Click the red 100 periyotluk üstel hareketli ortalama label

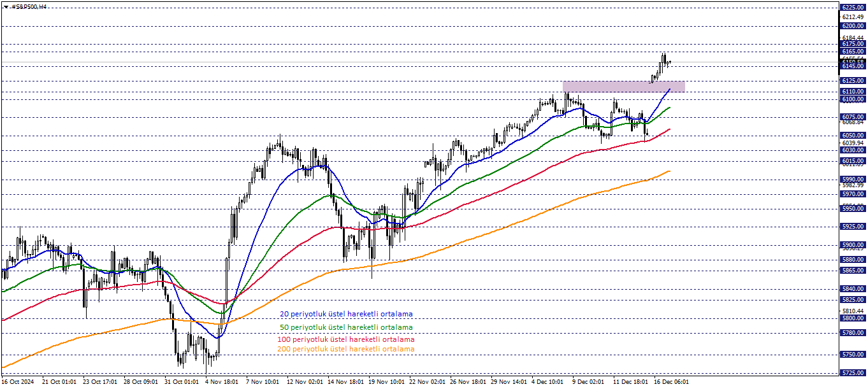[x=346, y=339]
